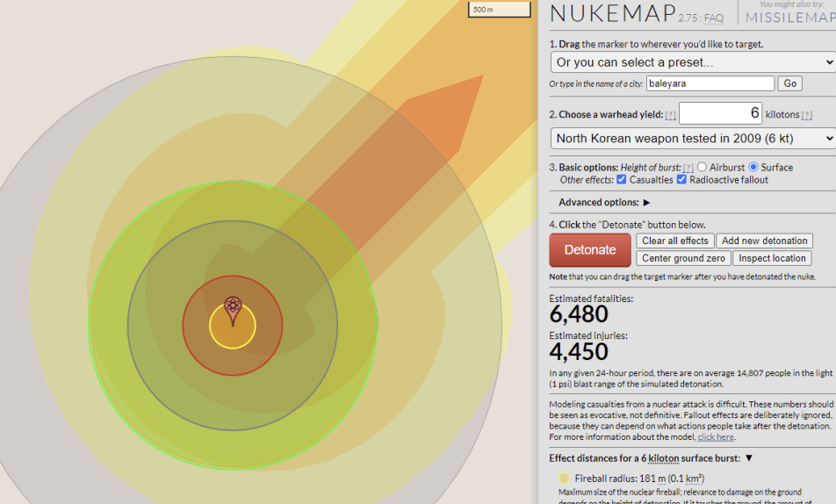Click the NUKEMAP title text
The height and width of the screenshot is (504, 836).
point(613,13)
